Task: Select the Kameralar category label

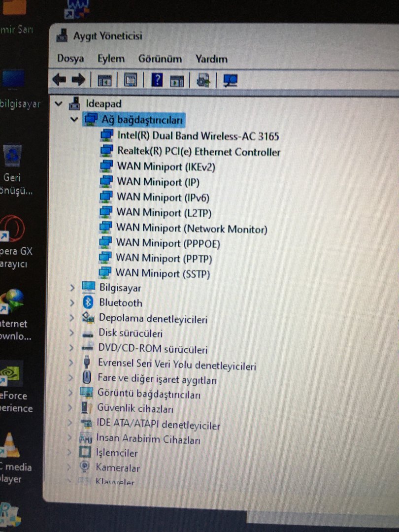Action: pyautogui.click(x=118, y=468)
